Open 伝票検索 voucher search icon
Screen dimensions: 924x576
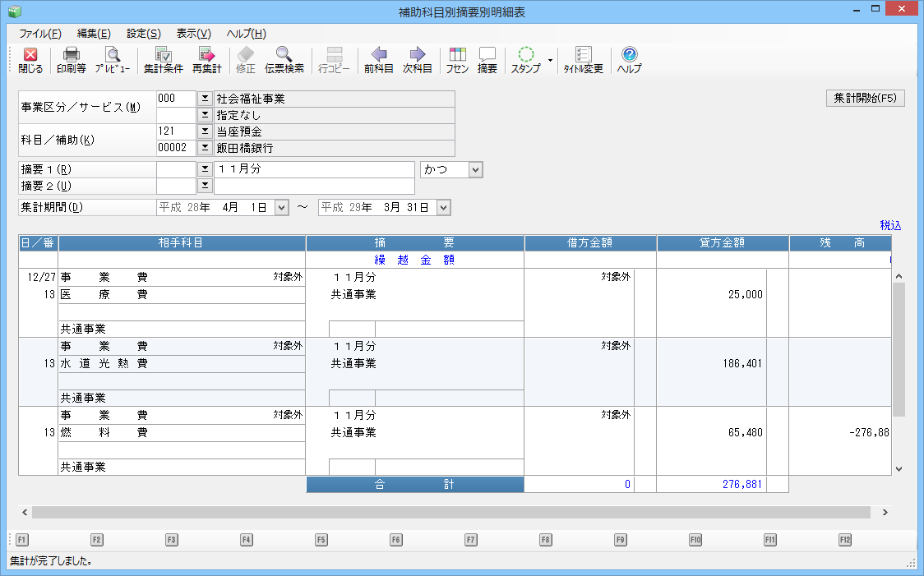pyautogui.click(x=284, y=60)
